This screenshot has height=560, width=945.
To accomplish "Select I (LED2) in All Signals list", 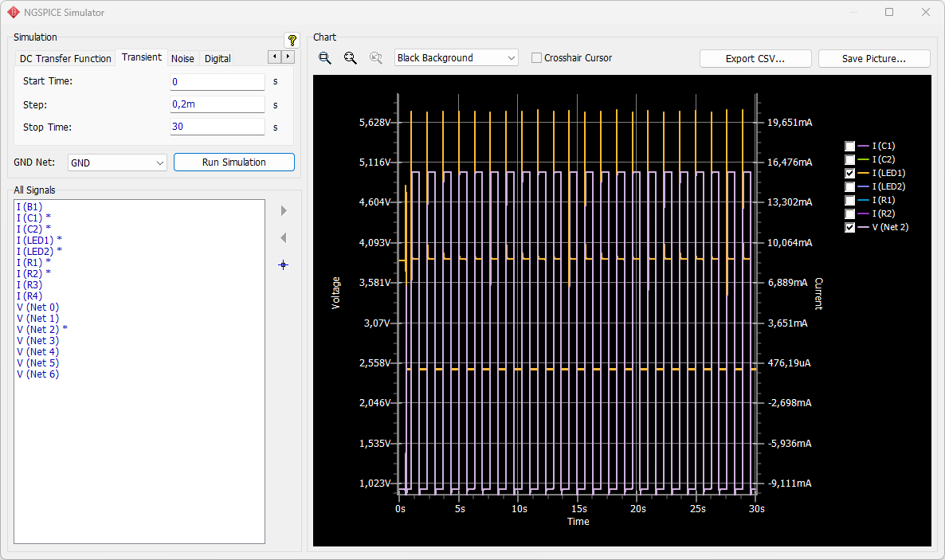I will [x=39, y=252].
